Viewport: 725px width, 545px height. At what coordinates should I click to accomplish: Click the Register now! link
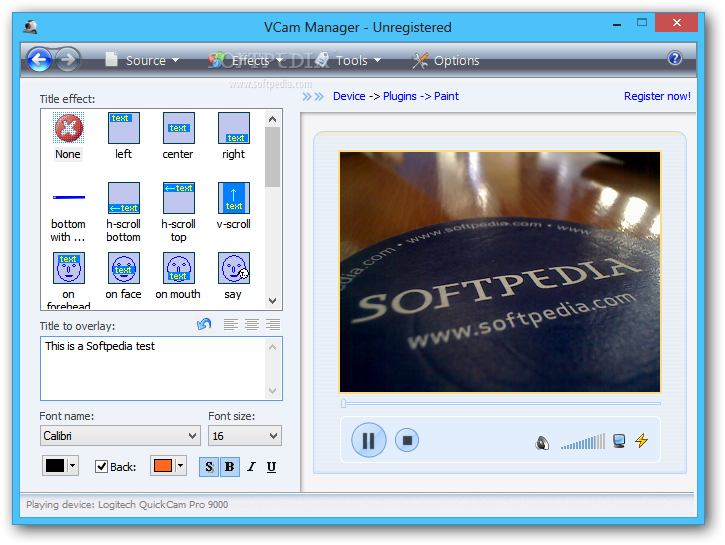[x=657, y=96]
